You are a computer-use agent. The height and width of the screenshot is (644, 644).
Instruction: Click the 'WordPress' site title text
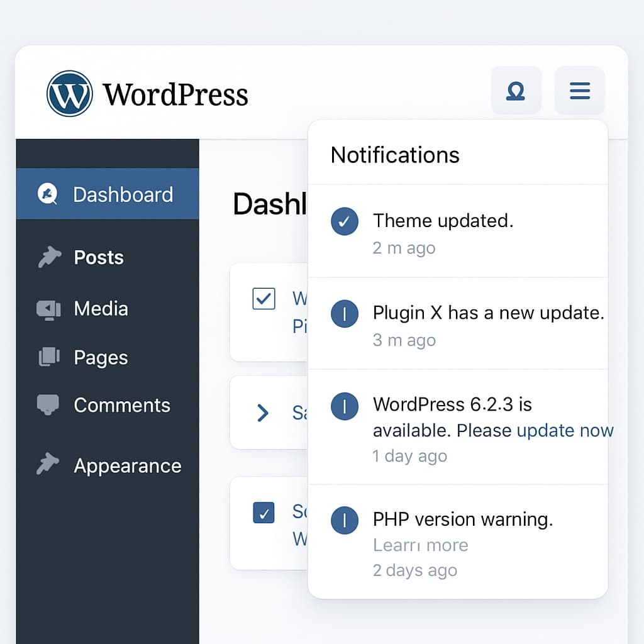pyautogui.click(x=175, y=94)
